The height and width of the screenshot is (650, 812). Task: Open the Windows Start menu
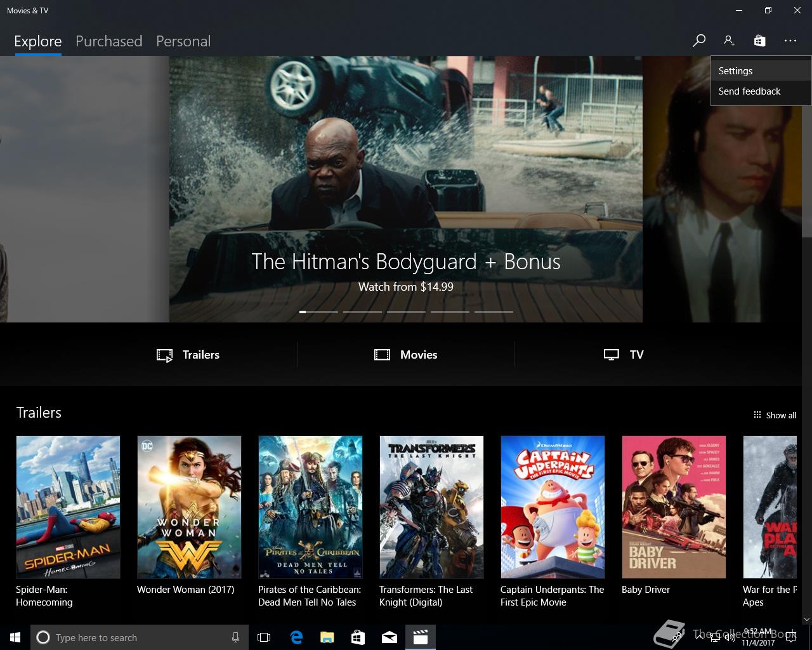pos(15,637)
